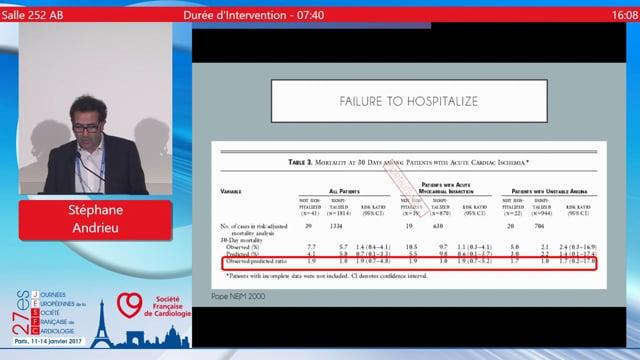Select the Stéphane Andrieu name banner
640x360 pixels.
point(95,220)
